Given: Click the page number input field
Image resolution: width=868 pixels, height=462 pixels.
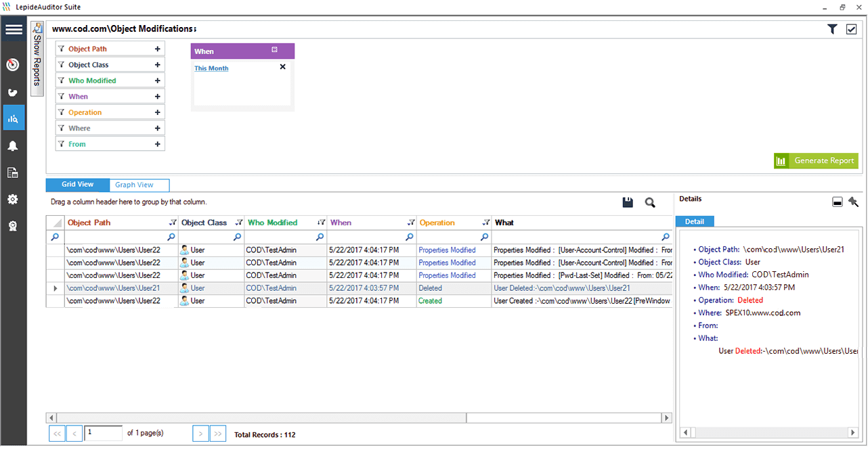Looking at the screenshot, I should pos(104,433).
